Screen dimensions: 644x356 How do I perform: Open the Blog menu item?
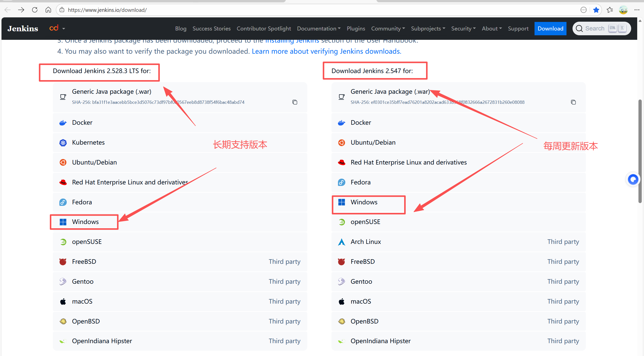tap(181, 28)
